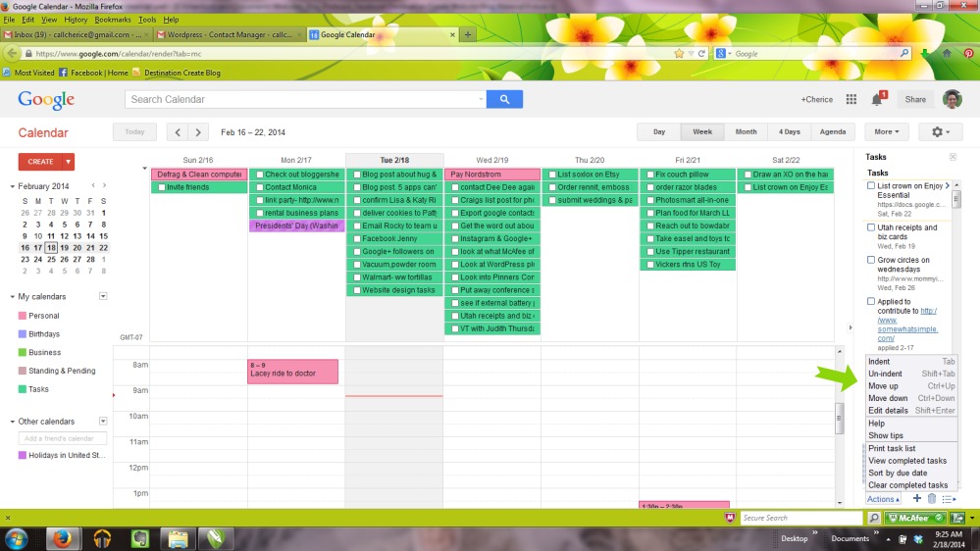980x551 pixels.
Task: Choose 'Edit details' in actions menu
Action: (x=911, y=411)
